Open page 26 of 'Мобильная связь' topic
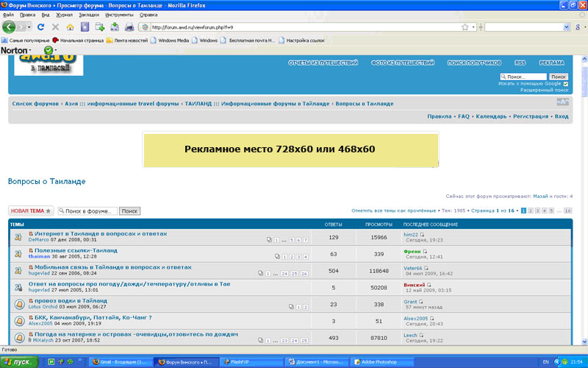This screenshot has height=368, width=588. click(x=304, y=273)
